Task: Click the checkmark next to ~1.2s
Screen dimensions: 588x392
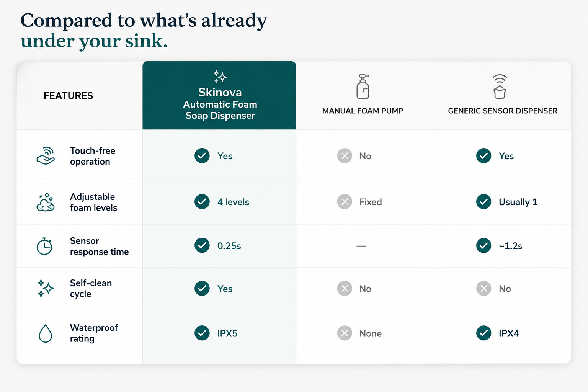Action: [x=484, y=245]
